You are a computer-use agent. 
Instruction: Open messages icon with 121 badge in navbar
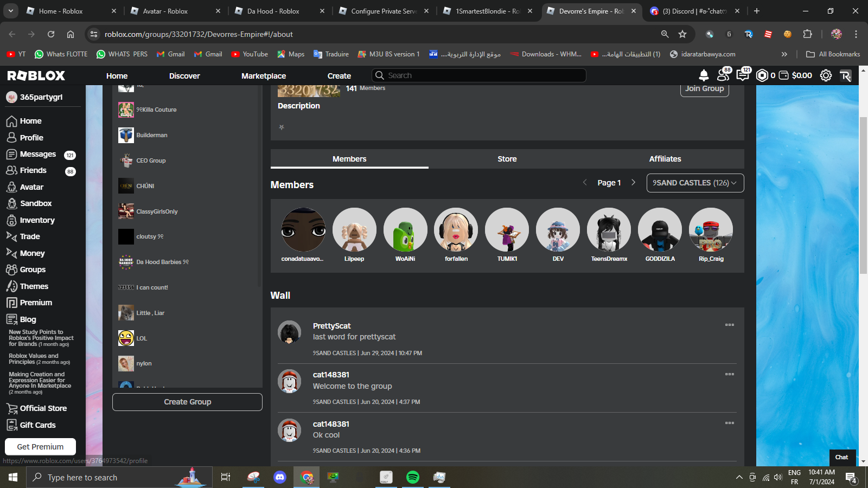click(x=743, y=75)
